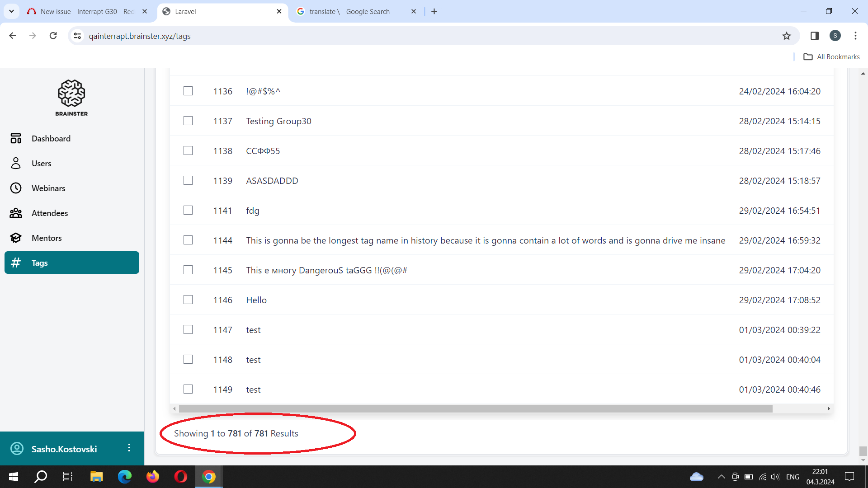This screenshot has height=488, width=868.
Task: Check the box for tag 1137 Testing Group30
Action: [188, 121]
